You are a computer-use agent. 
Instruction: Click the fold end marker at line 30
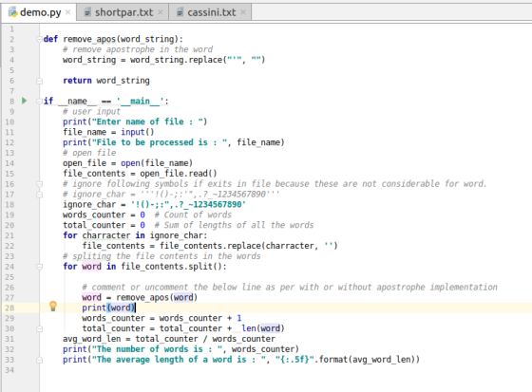tap(39, 329)
